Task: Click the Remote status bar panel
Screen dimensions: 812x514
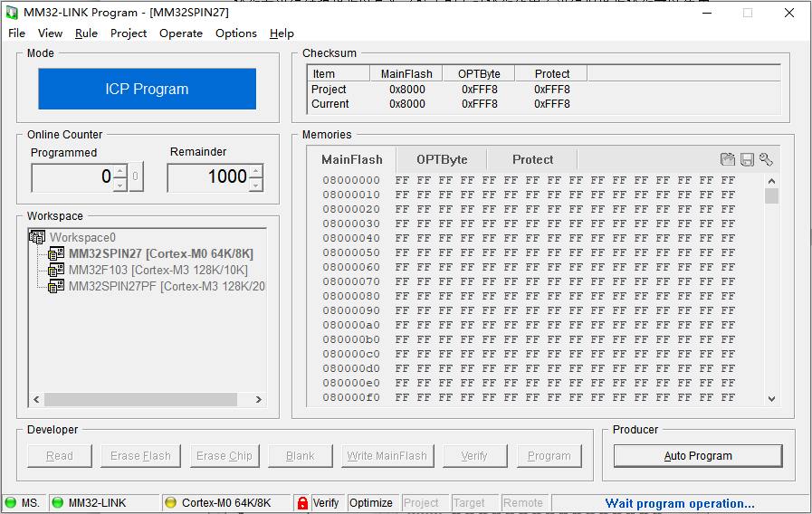Action: click(523, 502)
